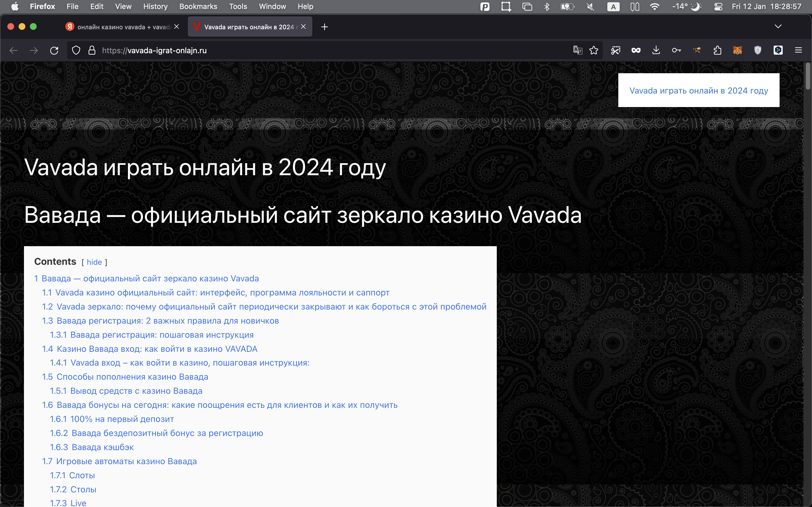Image resolution: width=812 pixels, height=507 pixels.
Task: Open the Bookmarks menu
Action: coord(198,7)
